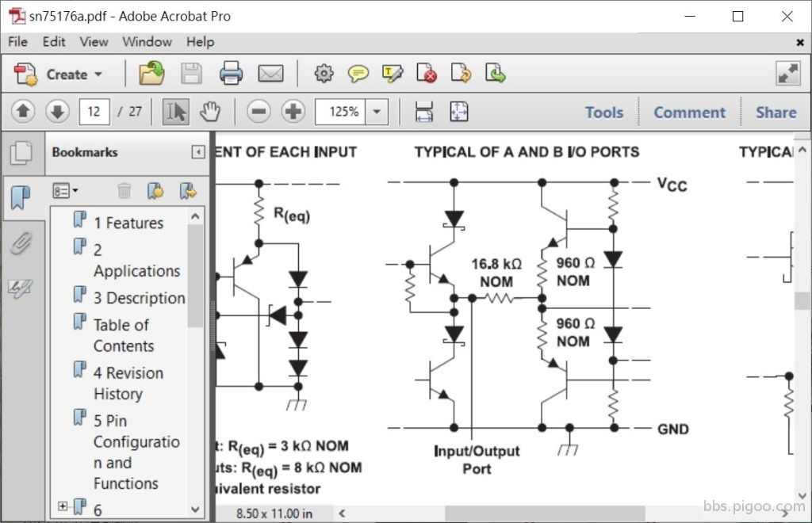
Task: Open the Help menu
Action: (201, 42)
